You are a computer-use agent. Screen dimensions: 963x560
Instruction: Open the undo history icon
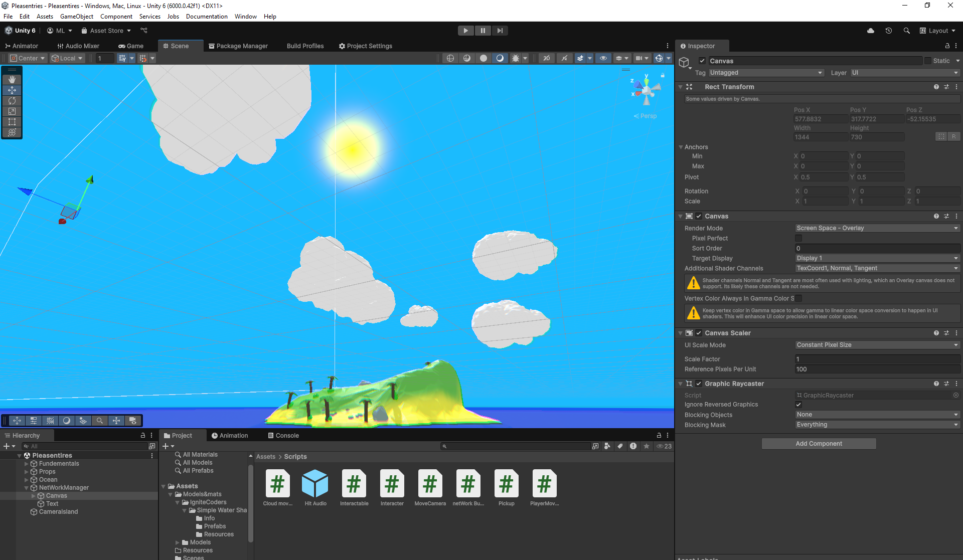[x=888, y=31]
